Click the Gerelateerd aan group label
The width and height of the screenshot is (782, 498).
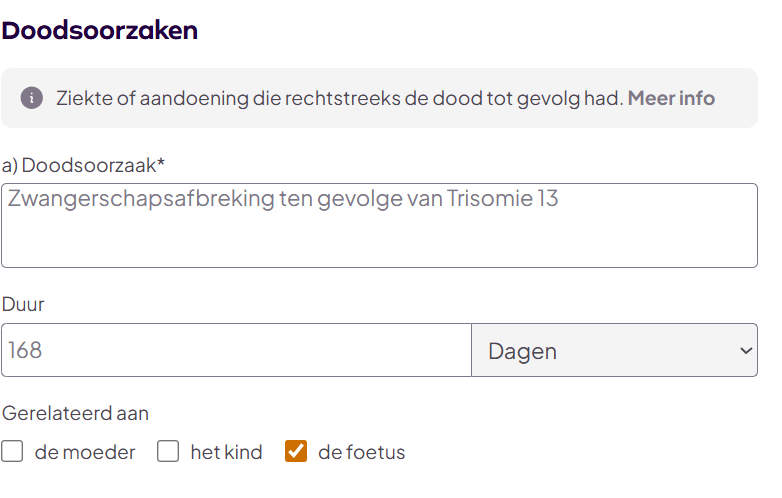click(76, 412)
